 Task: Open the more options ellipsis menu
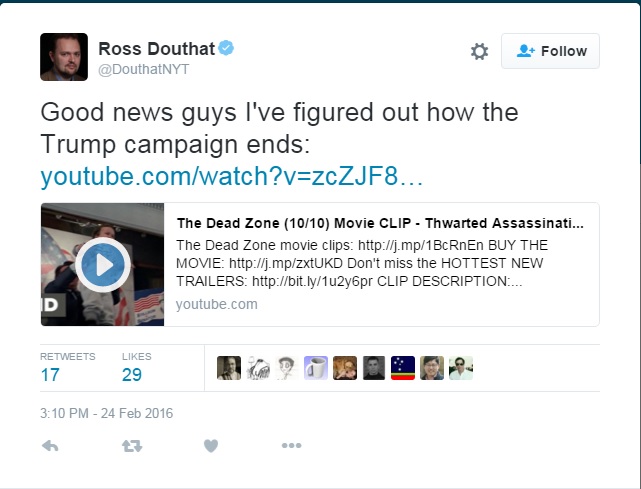tap(291, 446)
